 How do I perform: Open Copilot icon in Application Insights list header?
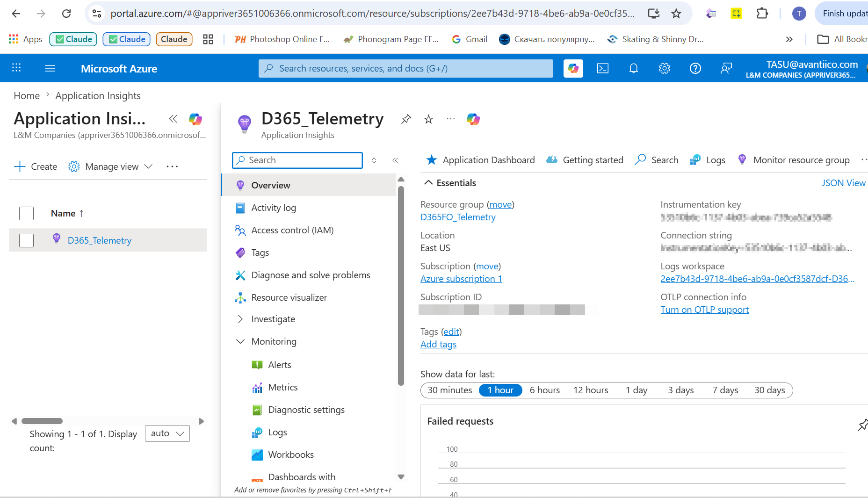(x=195, y=119)
